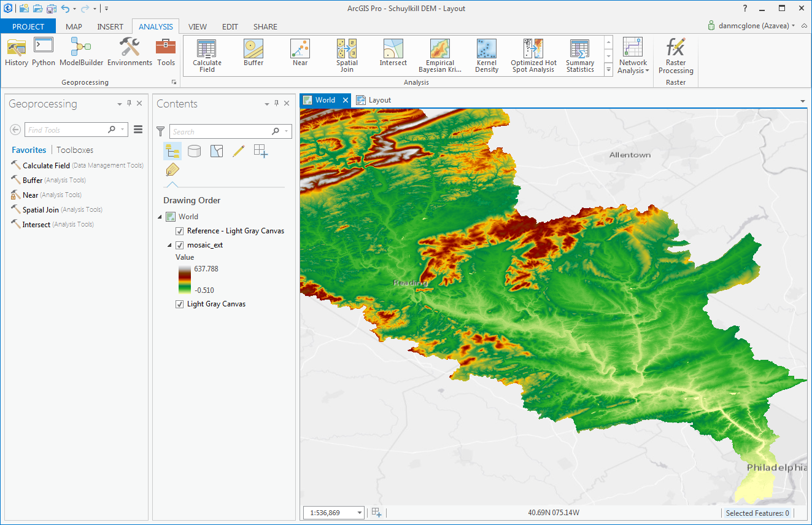
Task: Toggle Reference - Light Gray Canvas layer
Action: coord(180,231)
